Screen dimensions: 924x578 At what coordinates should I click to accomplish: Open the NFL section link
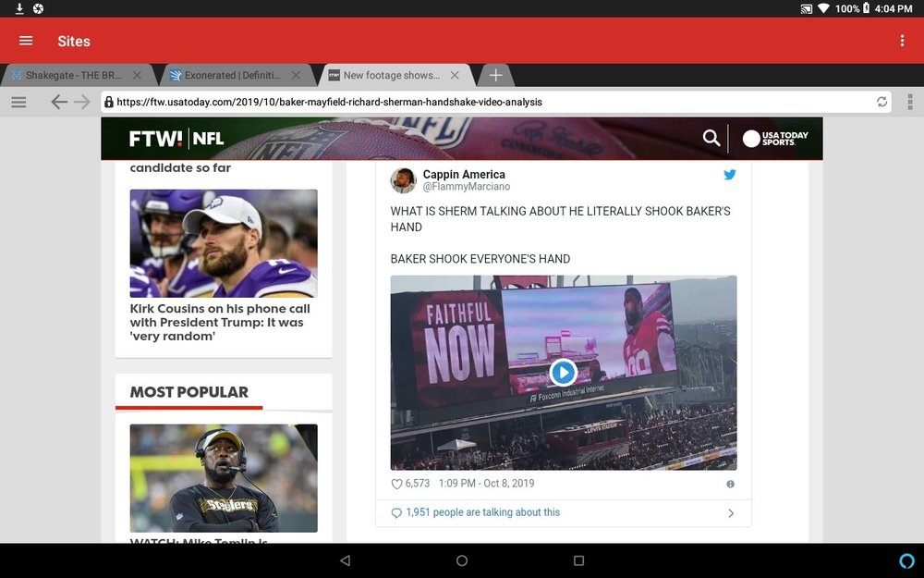point(208,139)
